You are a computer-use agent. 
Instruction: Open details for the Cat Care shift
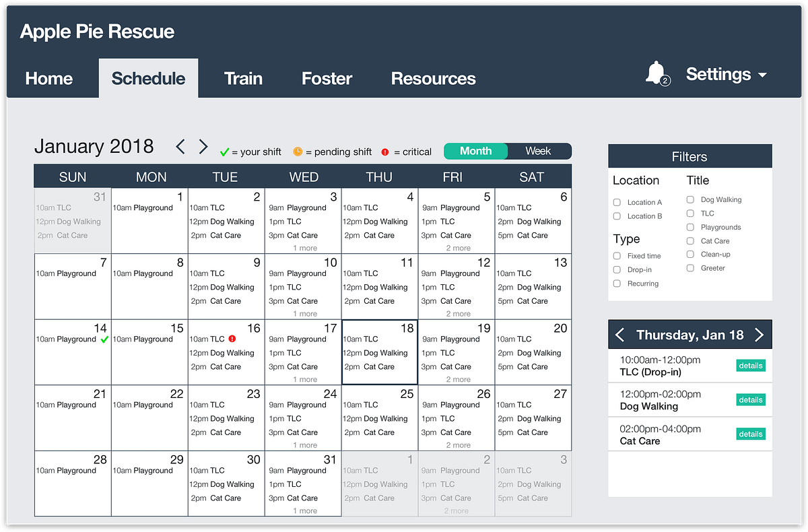(750, 434)
